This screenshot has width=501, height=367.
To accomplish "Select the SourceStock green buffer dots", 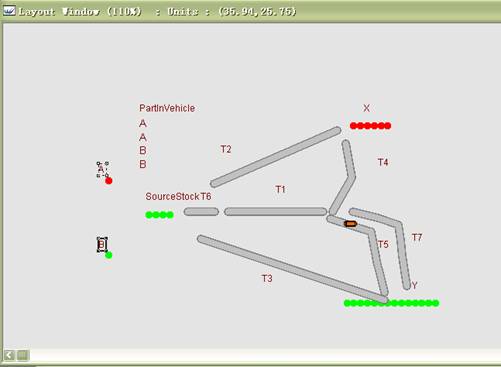I will coord(160,215).
